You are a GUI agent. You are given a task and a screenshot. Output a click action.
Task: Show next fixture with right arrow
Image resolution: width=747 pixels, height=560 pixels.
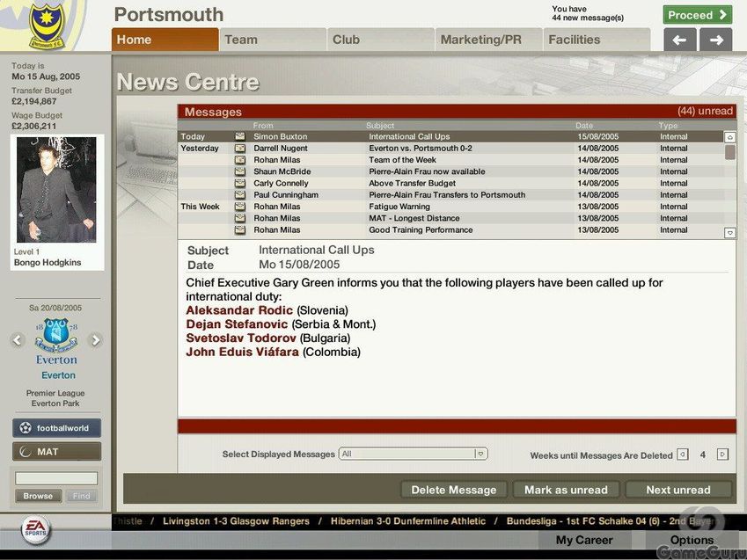pos(96,340)
